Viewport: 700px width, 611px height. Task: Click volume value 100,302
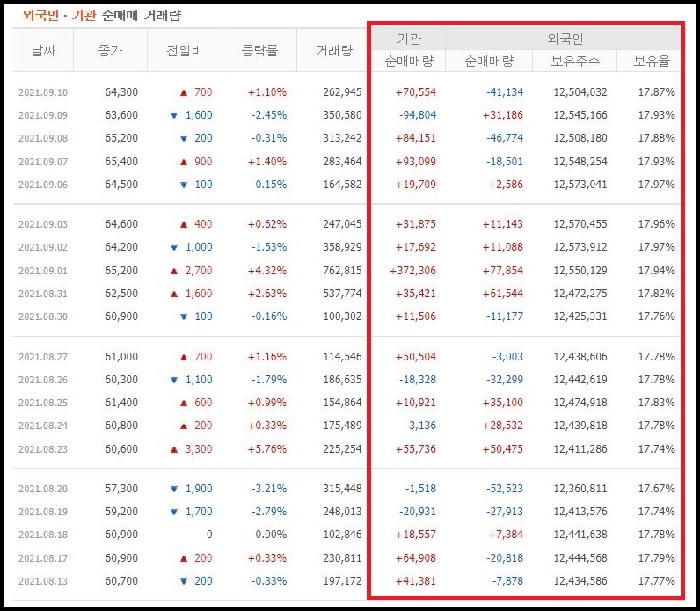click(342, 316)
